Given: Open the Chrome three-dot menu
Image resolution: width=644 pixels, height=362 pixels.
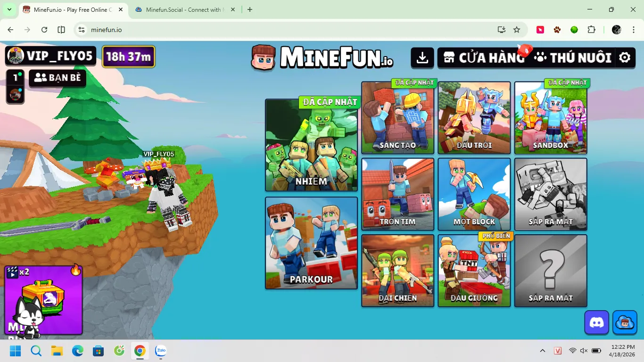Looking at the screenshot, I should point(633,30).
